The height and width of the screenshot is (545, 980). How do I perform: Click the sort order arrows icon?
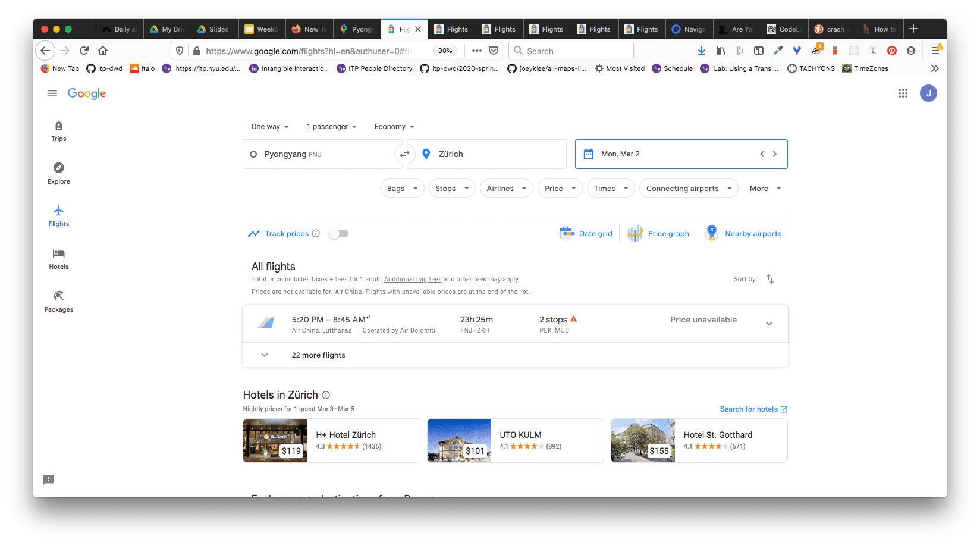[x=770, y=279]
